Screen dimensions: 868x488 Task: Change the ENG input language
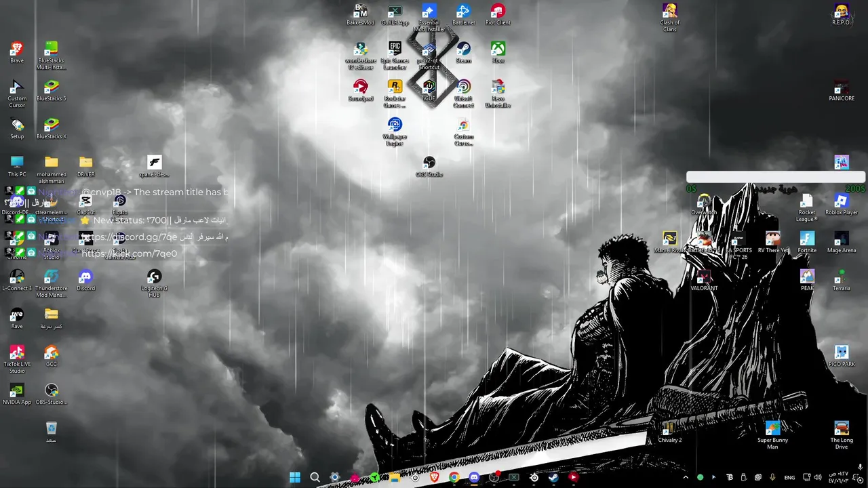(x=789, y=477)
